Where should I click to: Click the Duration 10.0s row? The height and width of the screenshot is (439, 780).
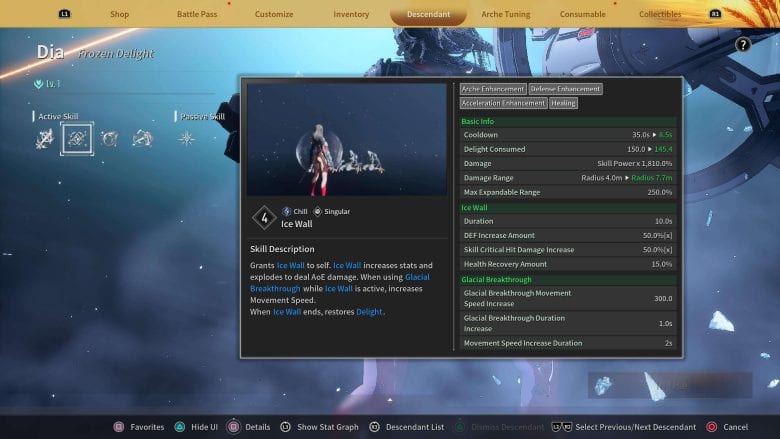click(568, 221)
